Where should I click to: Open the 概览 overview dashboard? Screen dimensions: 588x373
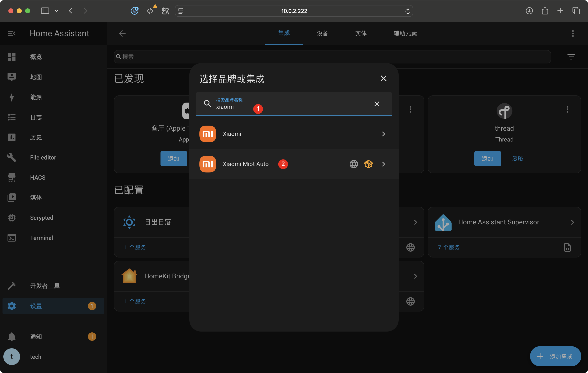coord(53,57)
